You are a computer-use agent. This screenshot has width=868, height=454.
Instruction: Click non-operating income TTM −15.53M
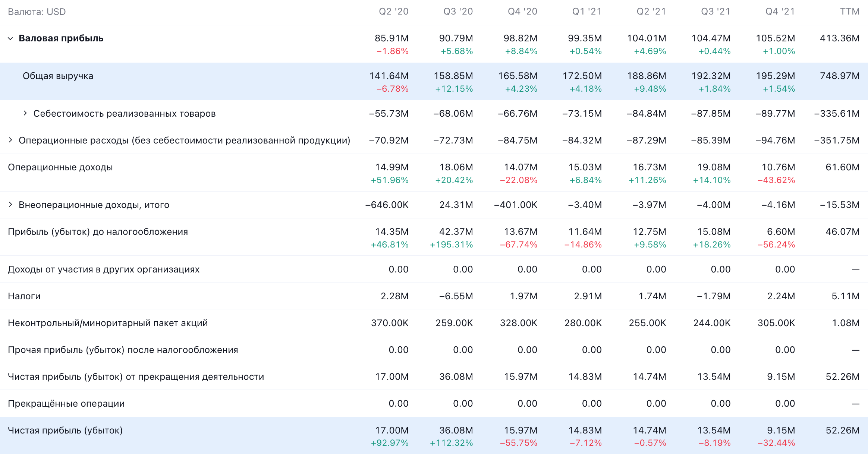840,205
